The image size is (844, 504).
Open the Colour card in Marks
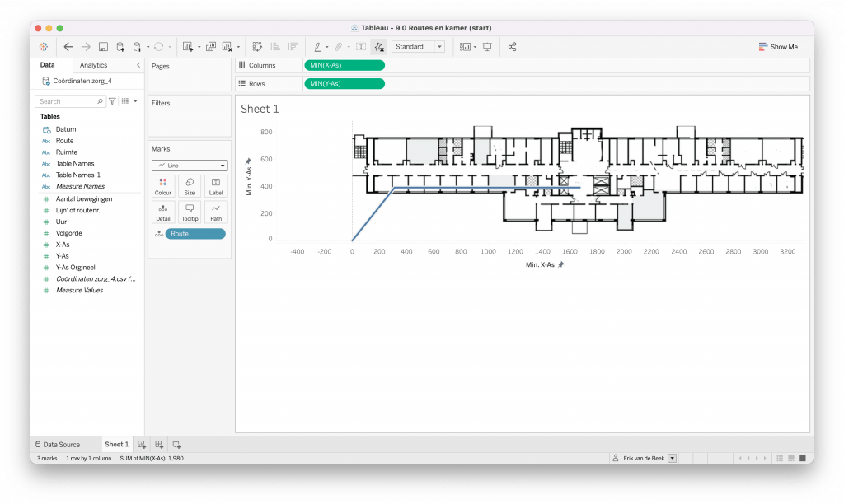pos(162,186)
